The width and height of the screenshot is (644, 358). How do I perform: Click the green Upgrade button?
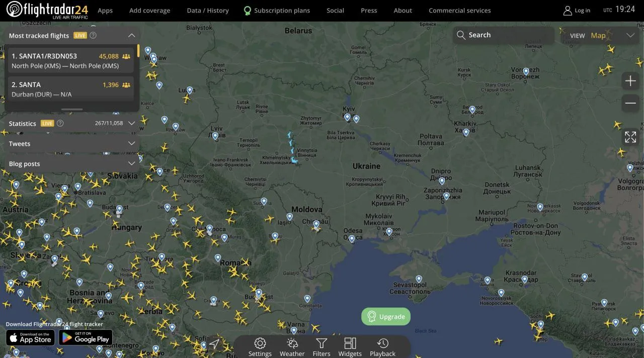pyautogui.click(x=386, y=317)
